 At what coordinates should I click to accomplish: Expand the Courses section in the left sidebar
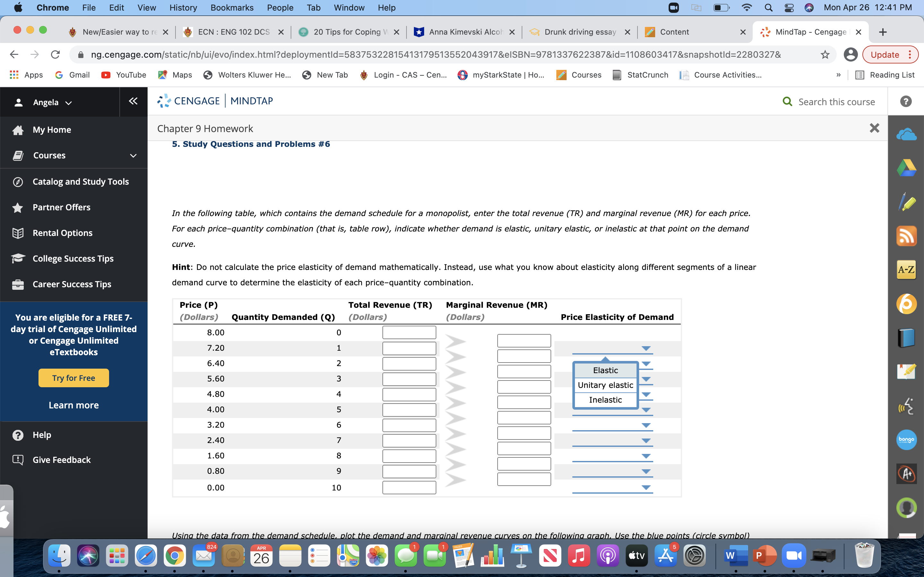point(132,155)
